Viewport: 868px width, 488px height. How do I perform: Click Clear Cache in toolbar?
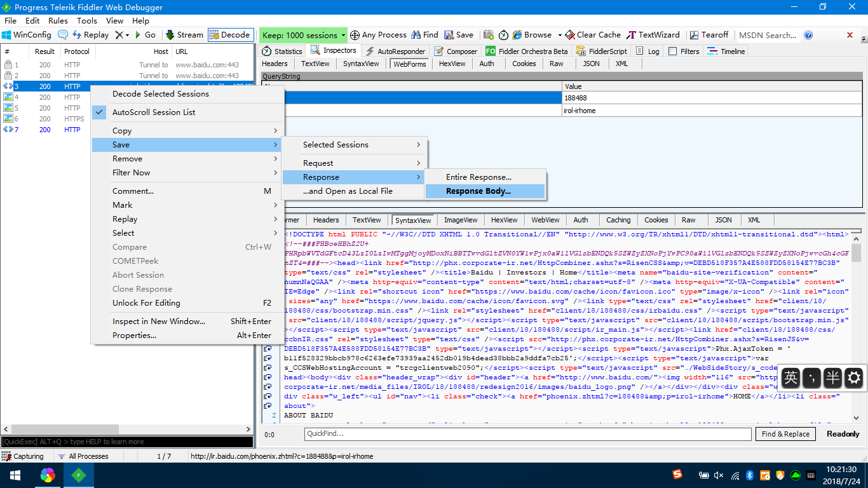tap(593, 35)
